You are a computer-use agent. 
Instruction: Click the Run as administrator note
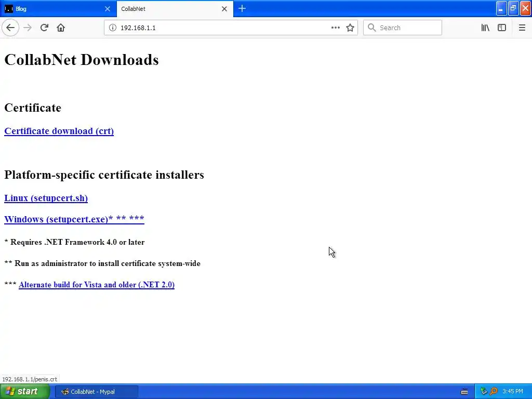tap(102, 263)
